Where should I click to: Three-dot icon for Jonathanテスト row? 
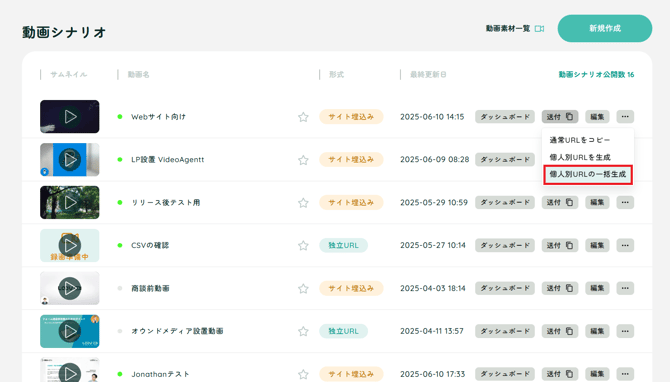click(625, 374)
